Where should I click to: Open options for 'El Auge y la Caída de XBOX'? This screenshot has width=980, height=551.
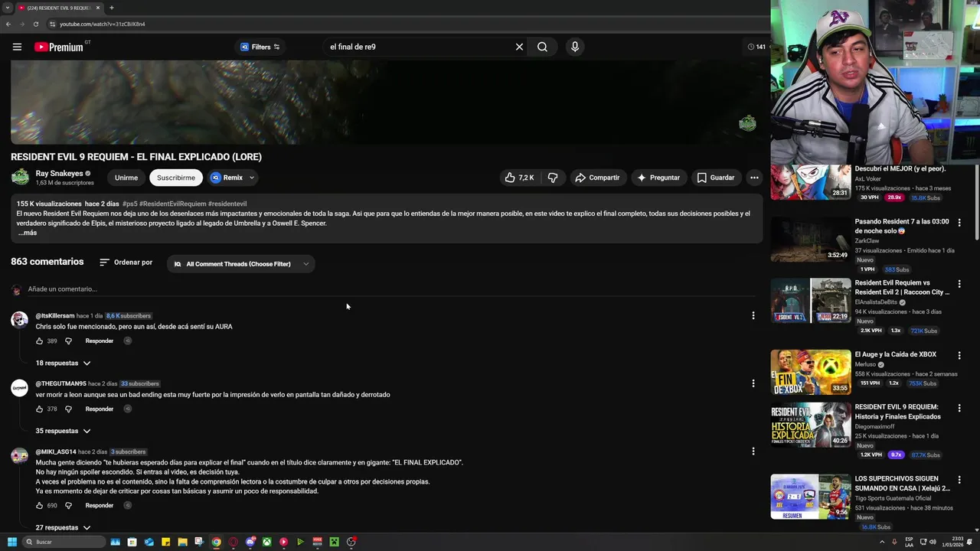959,355
